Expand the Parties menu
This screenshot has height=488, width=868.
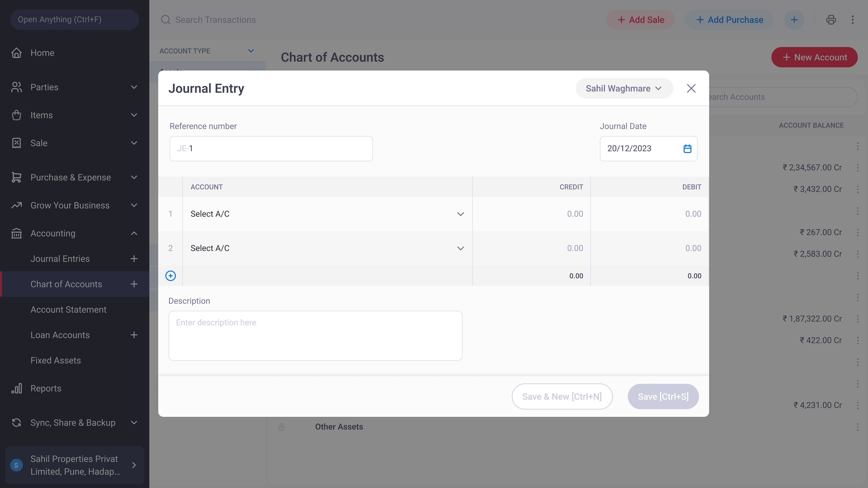click(134, 87)
